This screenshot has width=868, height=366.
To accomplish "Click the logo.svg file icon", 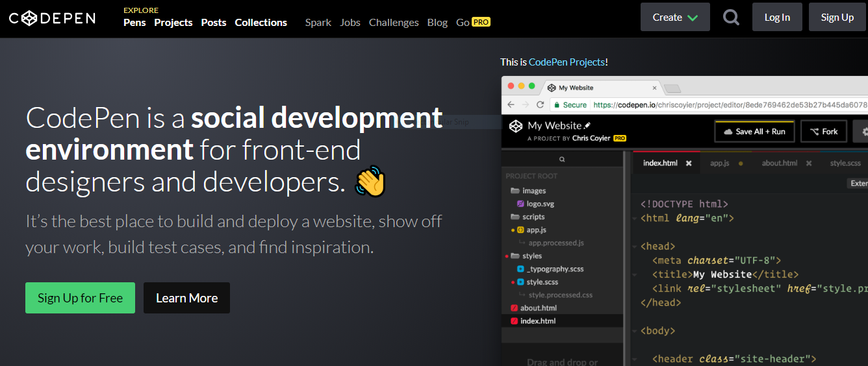I will [x=520, y=204].
